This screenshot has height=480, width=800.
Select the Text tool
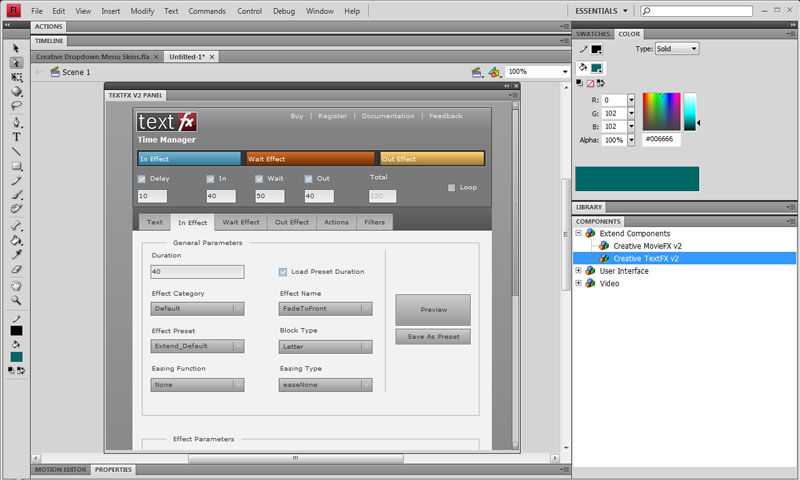pos(16,137)
